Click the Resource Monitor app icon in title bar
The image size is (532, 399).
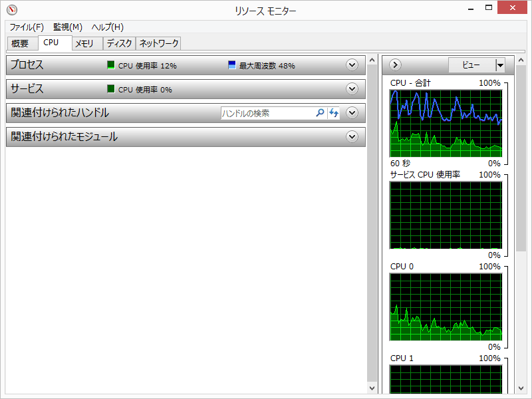pos(12,9)
